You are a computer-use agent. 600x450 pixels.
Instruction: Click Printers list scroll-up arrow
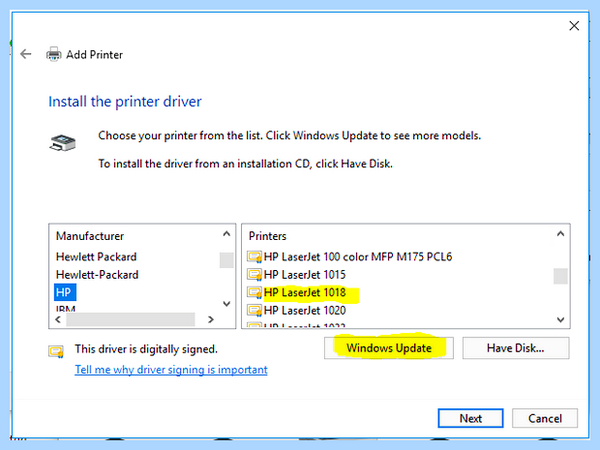pos(561,234)
